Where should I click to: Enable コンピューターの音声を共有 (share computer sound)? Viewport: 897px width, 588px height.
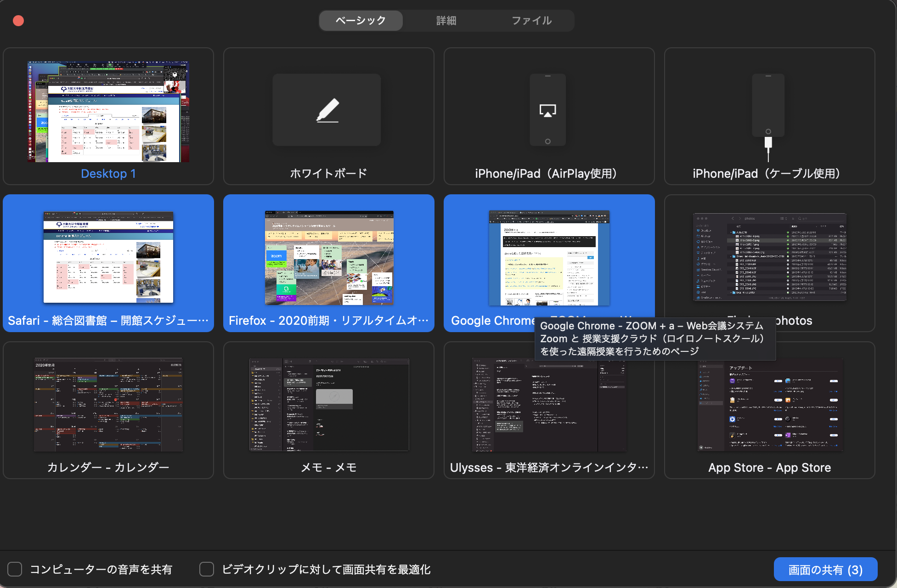(15, 569)
